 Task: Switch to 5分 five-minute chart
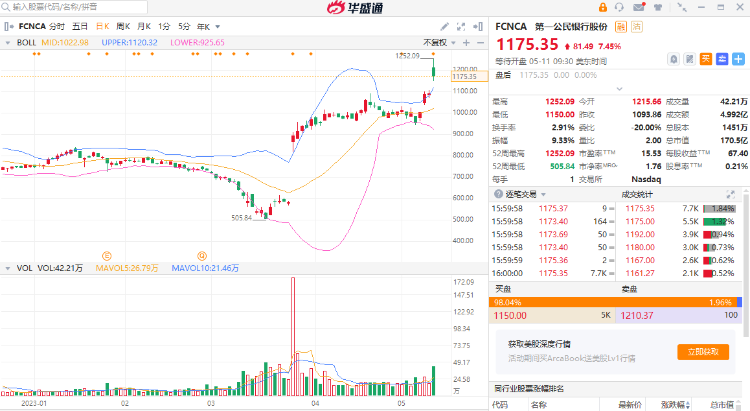click(x=184, y=27)
